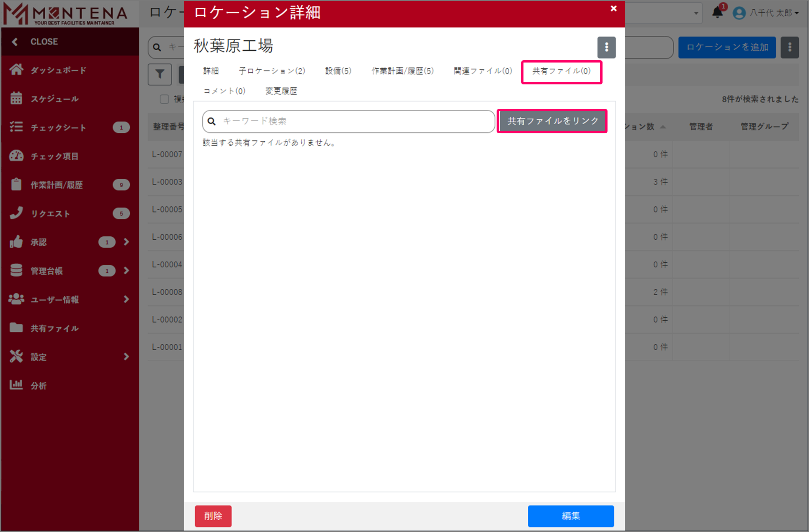Open Schedule via calendar icon
The height and width of the screenshot is (532, 809).
coord(16,99)
